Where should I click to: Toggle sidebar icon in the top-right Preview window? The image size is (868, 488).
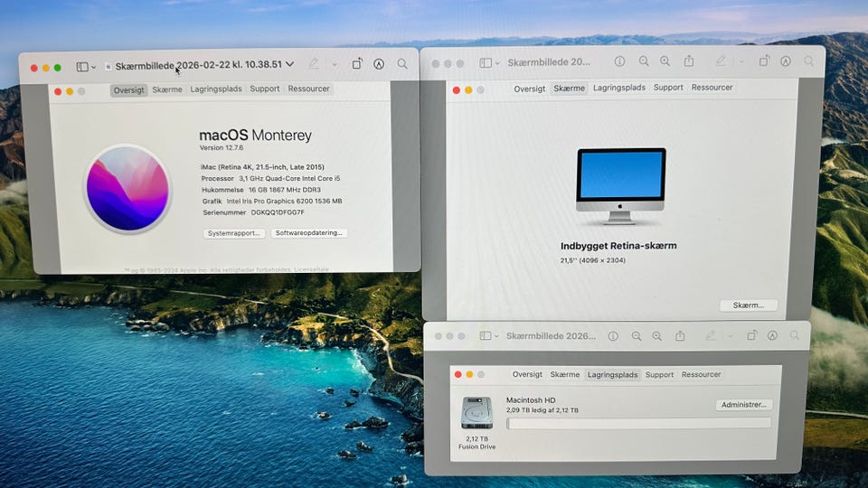(486, 62)
